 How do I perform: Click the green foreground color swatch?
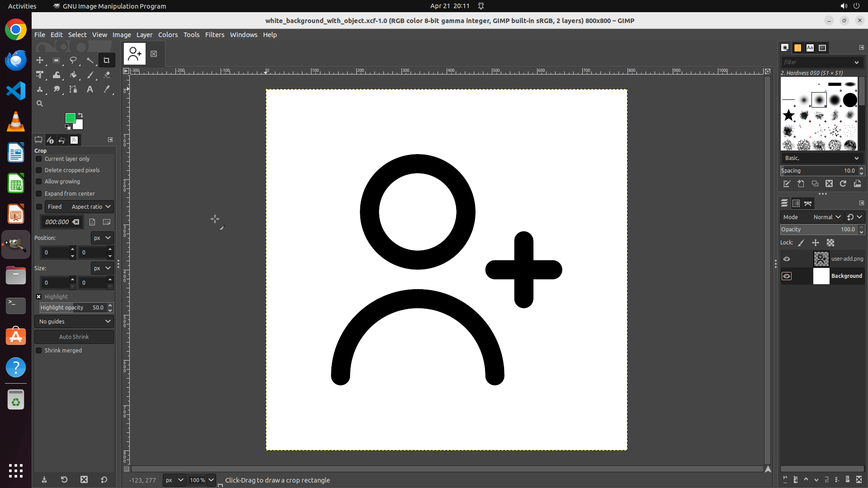tap(70, 118)
